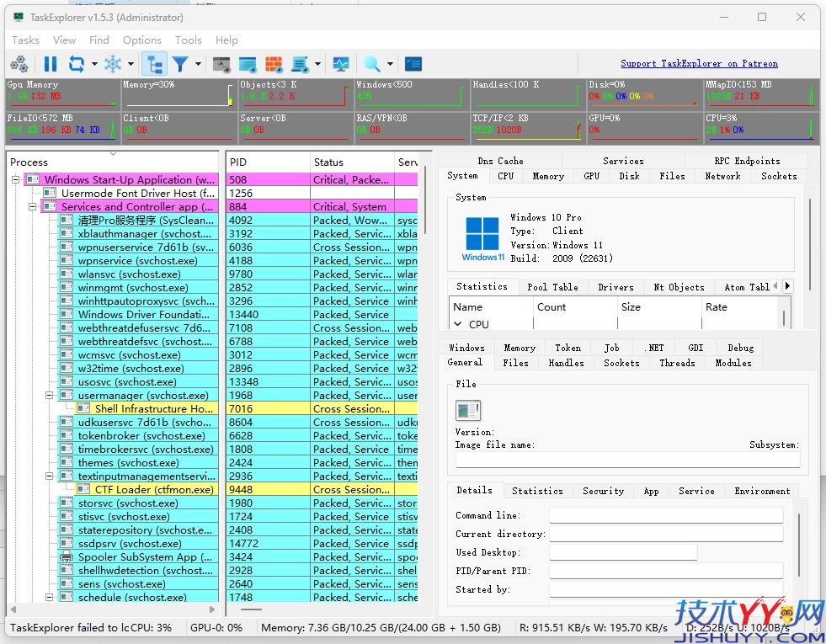The height and width of the screenshot is (644, 826).
Task: Pause process monitoring with the pause icon
Action: 49,64
